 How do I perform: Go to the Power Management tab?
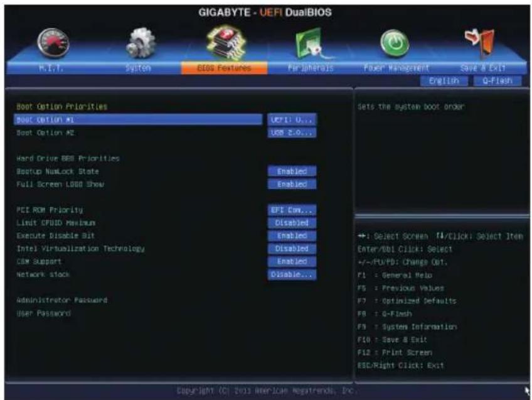coord(396,68)
